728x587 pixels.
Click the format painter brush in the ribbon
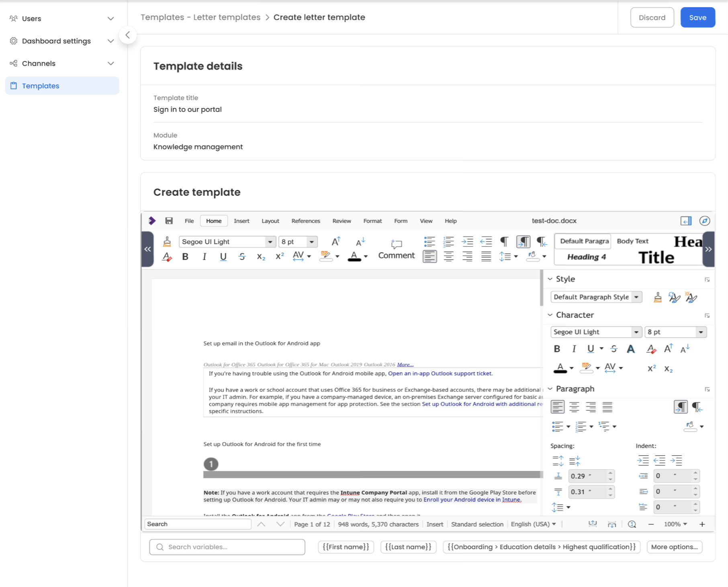point(167,241)
